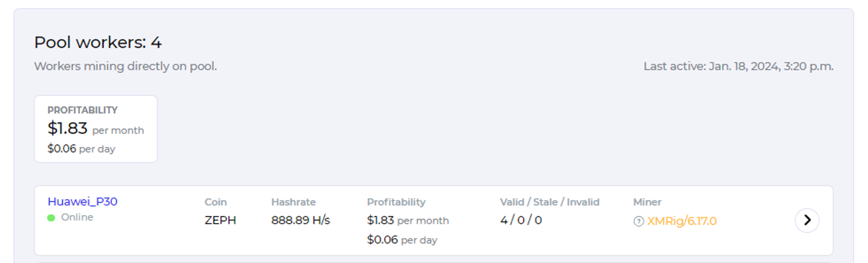The width and height of the screenshot is (868, 263).
Task: Click the 4 / 0 / 0 shares value
Action: [521, 220]
